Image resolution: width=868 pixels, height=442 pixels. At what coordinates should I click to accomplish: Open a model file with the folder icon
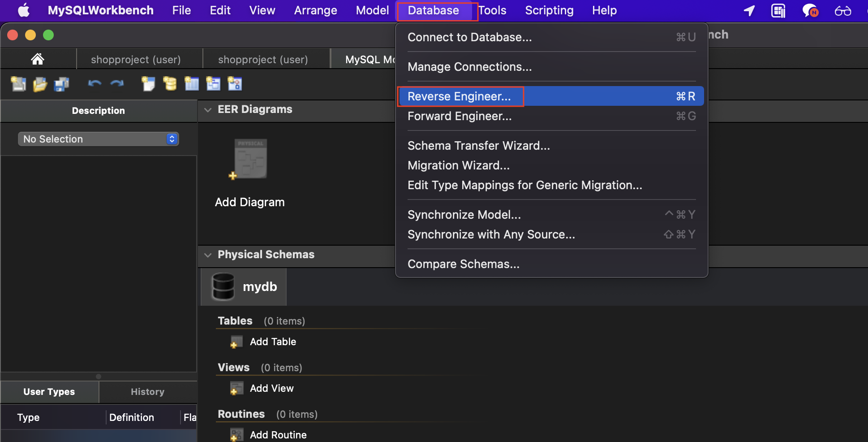[40, 84]
